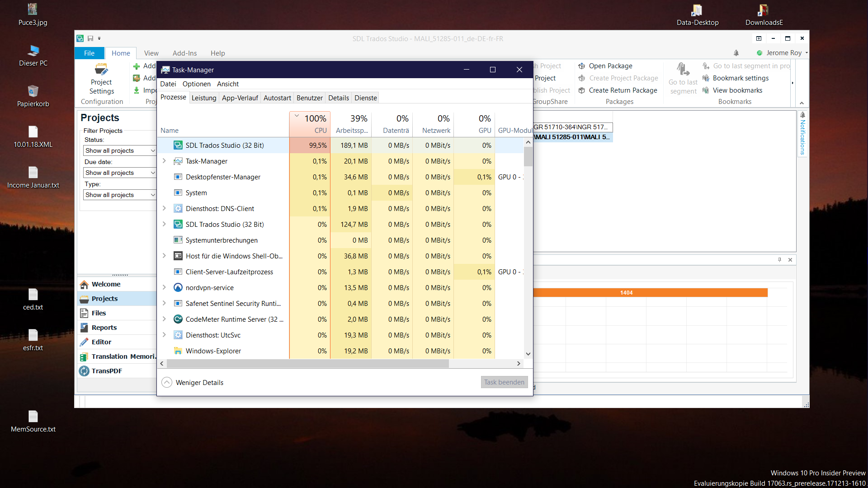Sort processes by Netzwerk column
868x488 pixels.
pyautogui.click(x=434, y=124)
